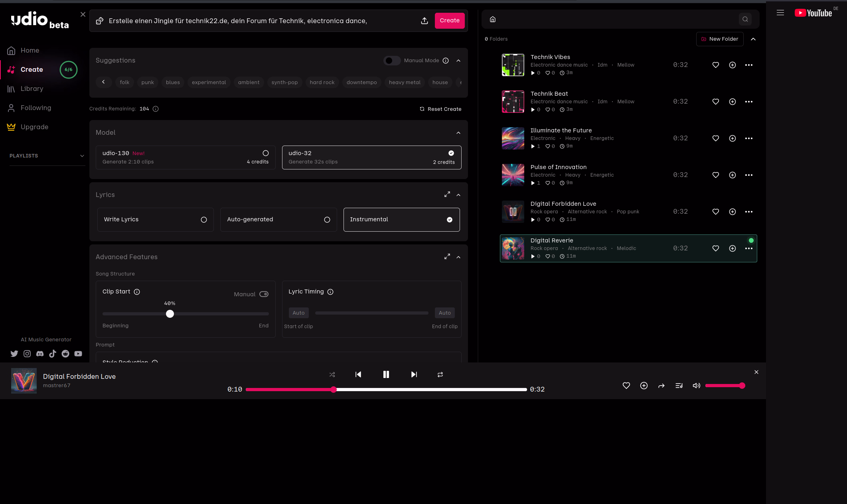Add Digital Forbidden Love to playlist
The width and height of the screenshot is (847, 504).
click(x=732, y=212)
